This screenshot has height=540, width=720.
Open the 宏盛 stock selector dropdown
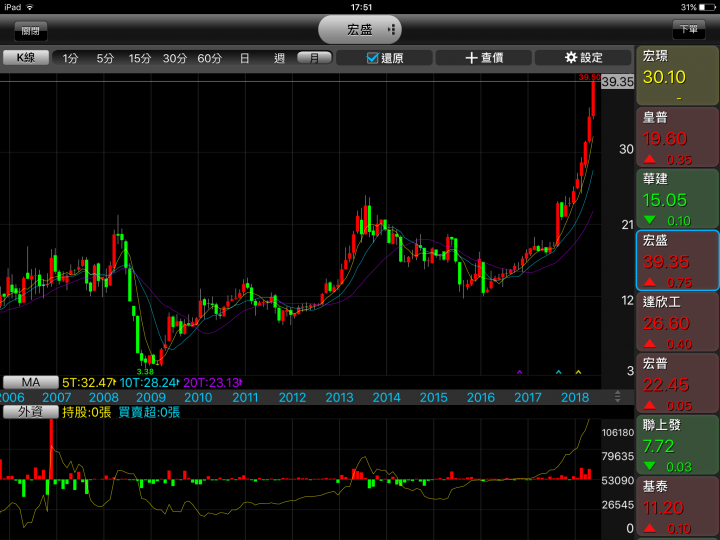coord(360,30)
